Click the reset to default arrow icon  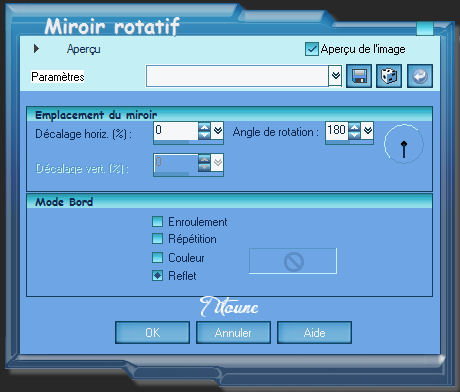tap(420, 76)
